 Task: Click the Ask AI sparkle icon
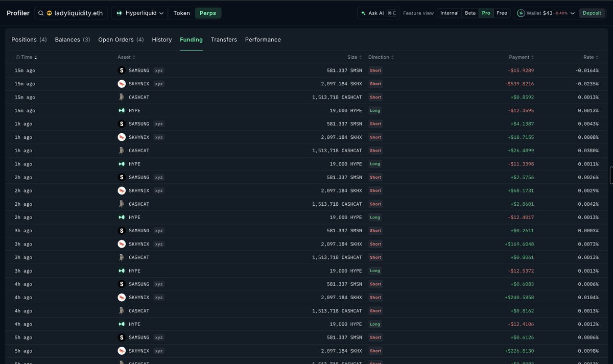(363, 13)
